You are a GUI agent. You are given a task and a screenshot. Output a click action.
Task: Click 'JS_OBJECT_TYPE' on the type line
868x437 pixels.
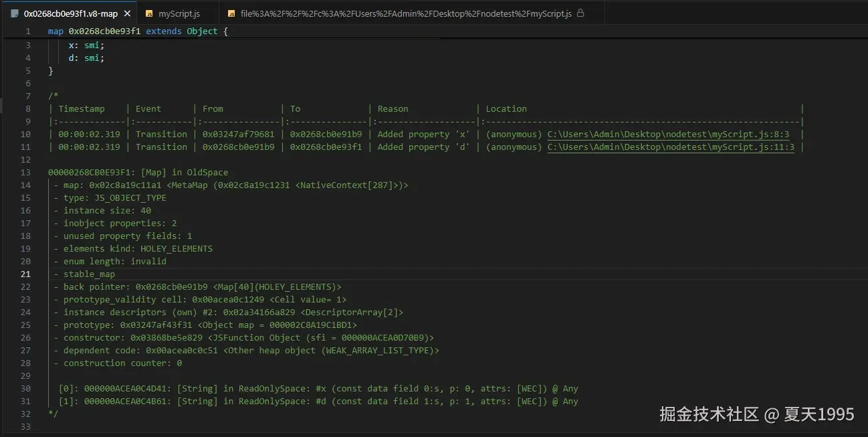coord(130,198)
